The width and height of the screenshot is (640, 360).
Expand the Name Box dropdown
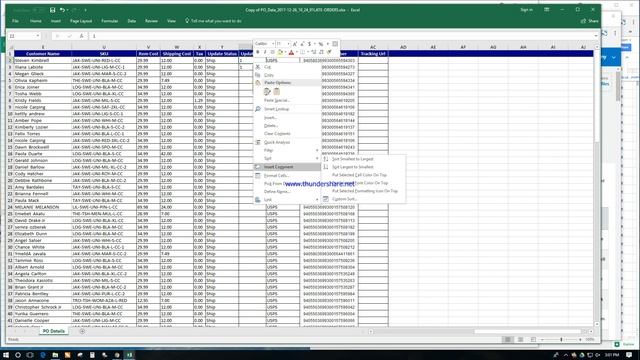point(38,36)
